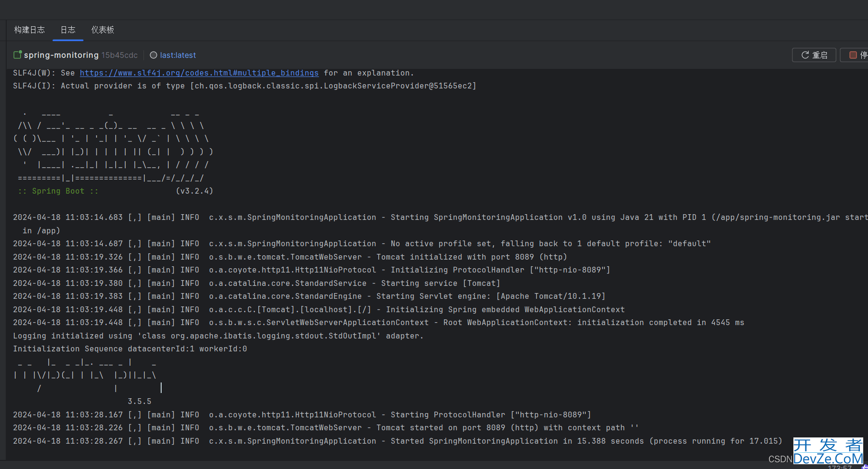Click log line 'Tomcat started on port 8089'

(326, 427)
